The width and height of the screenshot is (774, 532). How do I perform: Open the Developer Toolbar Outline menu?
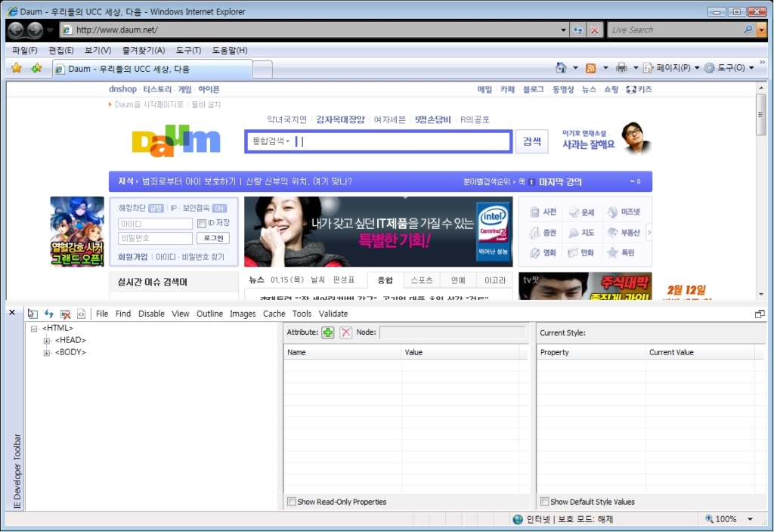[209, 314]
